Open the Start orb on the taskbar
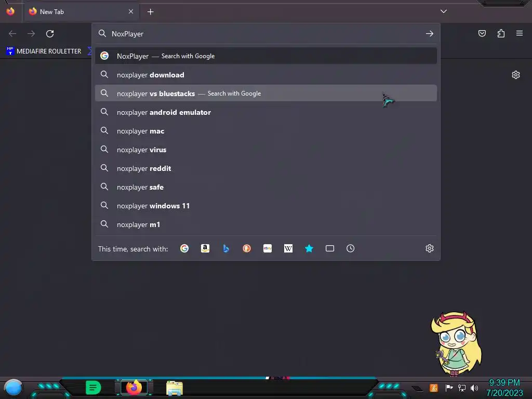 tap(14, 388)
